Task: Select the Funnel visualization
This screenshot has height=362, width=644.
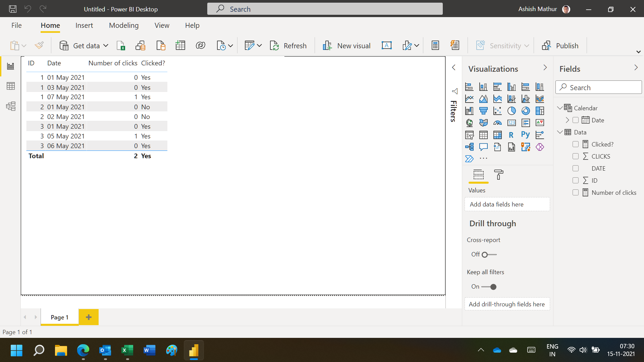Action: click(x=483, y=111)
